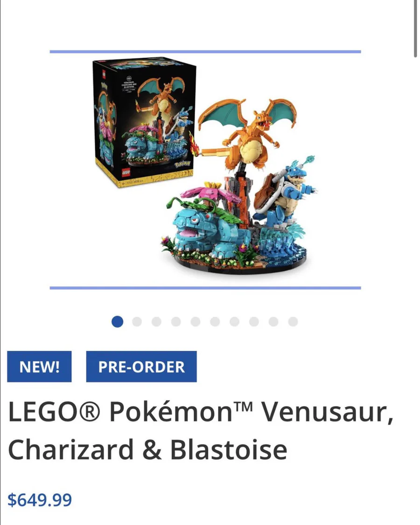The image size is (420, 525).
Task: Select the fourth image indicator dot
Action: click(176, 322)
